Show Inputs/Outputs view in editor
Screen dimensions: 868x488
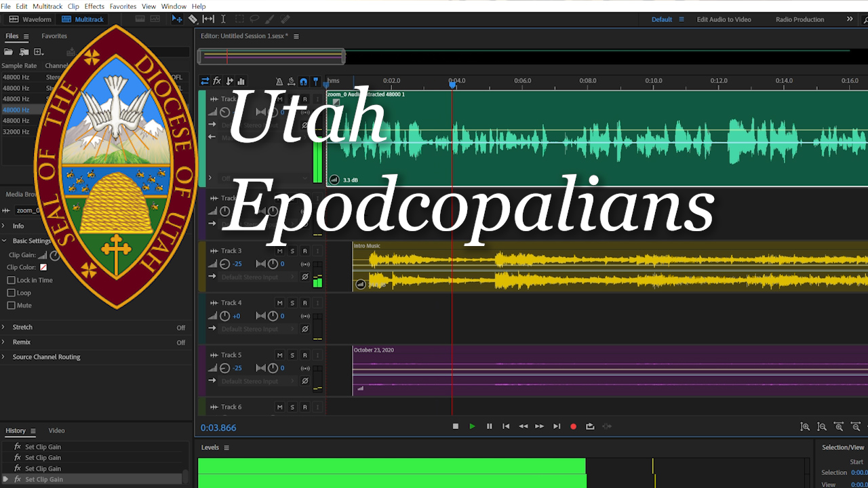coord(205,81)
